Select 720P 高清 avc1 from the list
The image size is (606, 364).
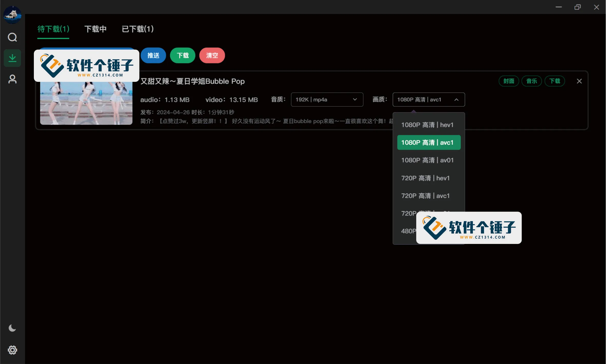pos(425,195)
